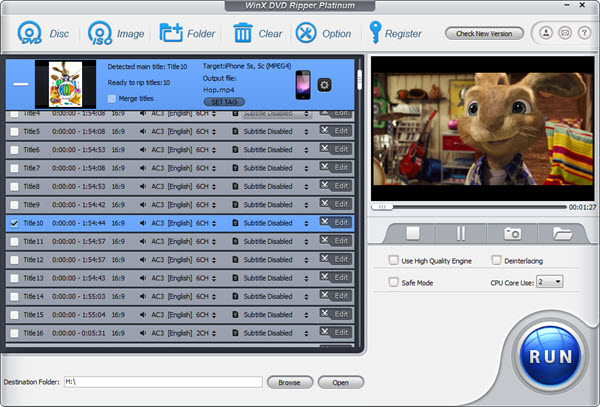Open output profile settings gear
The width and height of the screenshot is (600, 407).
[x=324, y=85]
